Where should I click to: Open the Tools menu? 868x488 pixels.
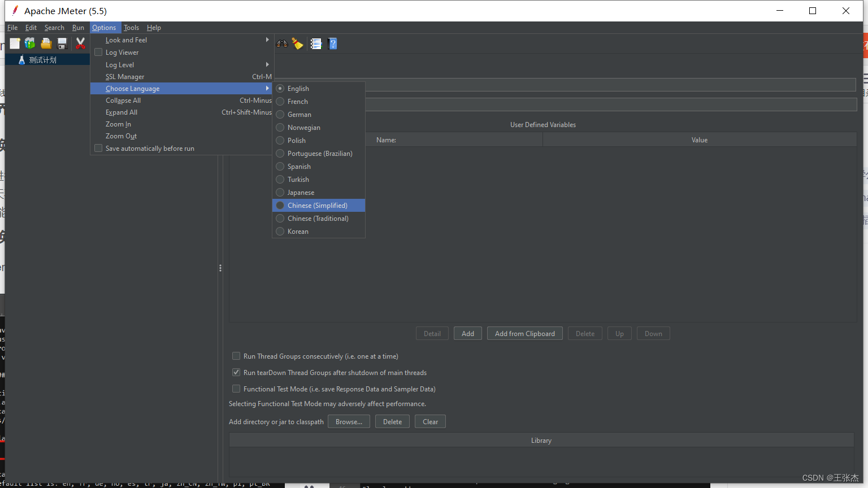pyautogui.click(x=131, y=28)
